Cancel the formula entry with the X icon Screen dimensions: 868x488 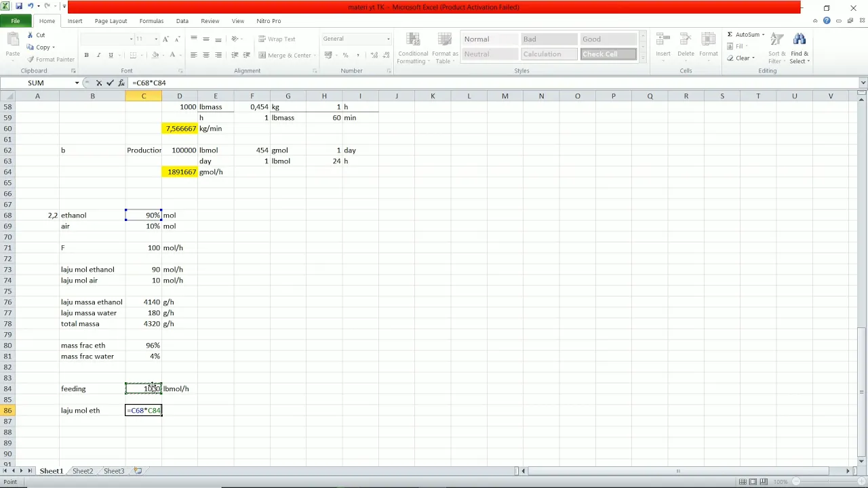click(99, 83)
